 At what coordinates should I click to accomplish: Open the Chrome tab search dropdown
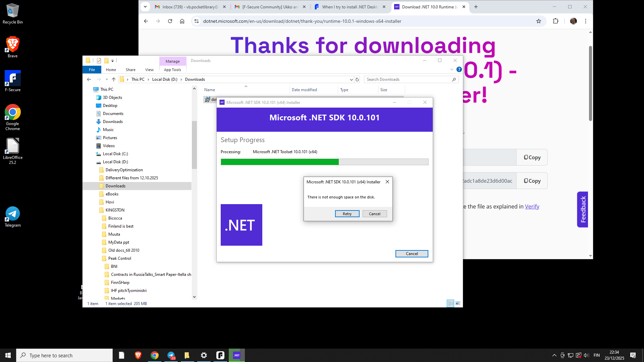[145, 7]
